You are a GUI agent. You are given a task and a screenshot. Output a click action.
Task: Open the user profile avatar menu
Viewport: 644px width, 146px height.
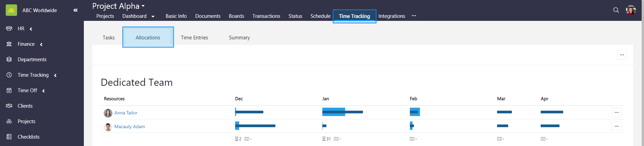[x=631, y=10]
